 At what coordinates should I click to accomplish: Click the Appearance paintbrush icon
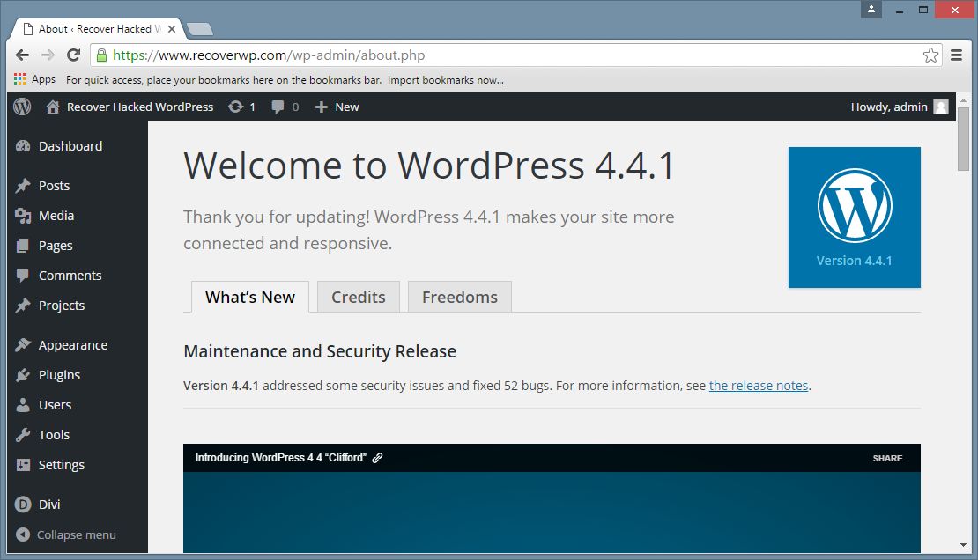pyautogui.click(x=23, y=345)
